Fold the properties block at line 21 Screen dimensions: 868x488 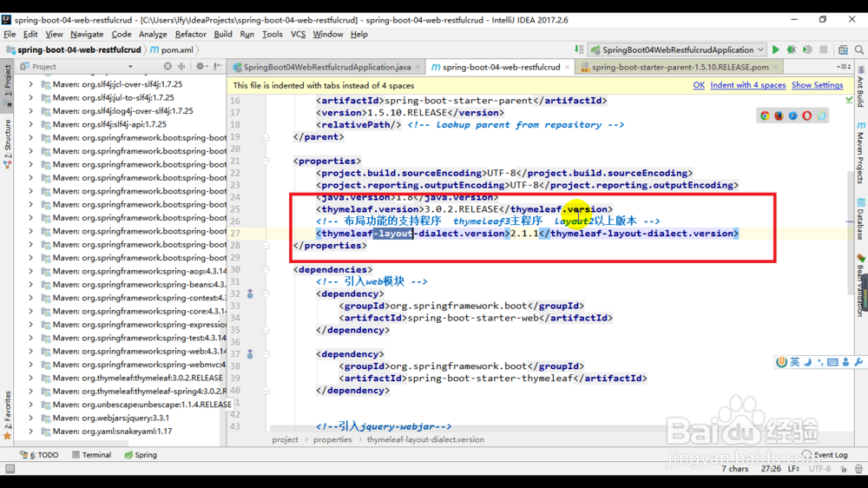click(x=266, y=162)
